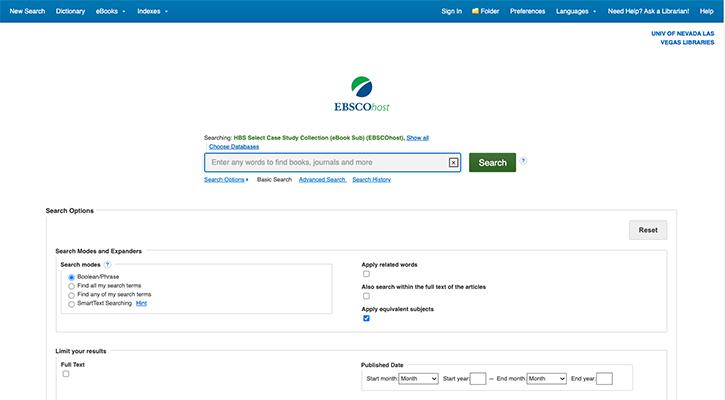Open New Search in top bar
The image size is (725, 400).
27,11
